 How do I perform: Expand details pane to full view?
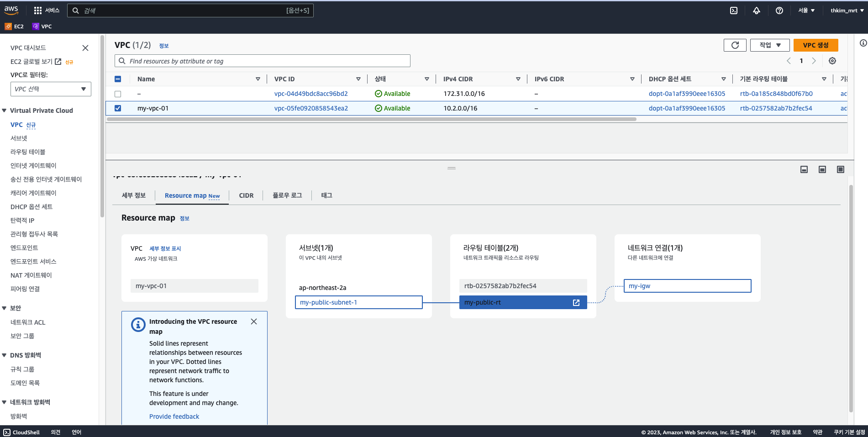(841, 169)
